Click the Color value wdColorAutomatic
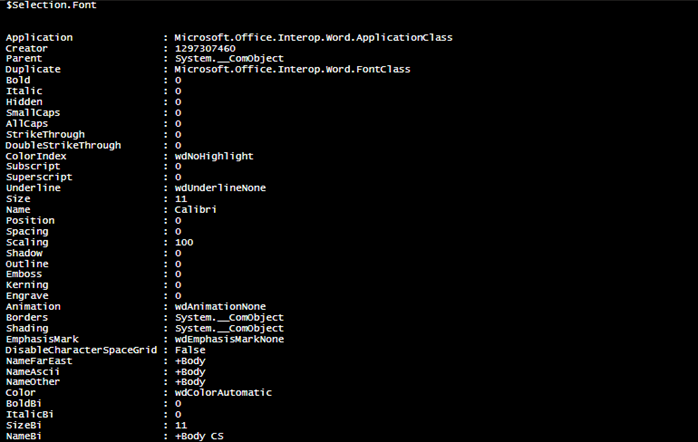This screenshot has width=698, height=442. (223, 393)
